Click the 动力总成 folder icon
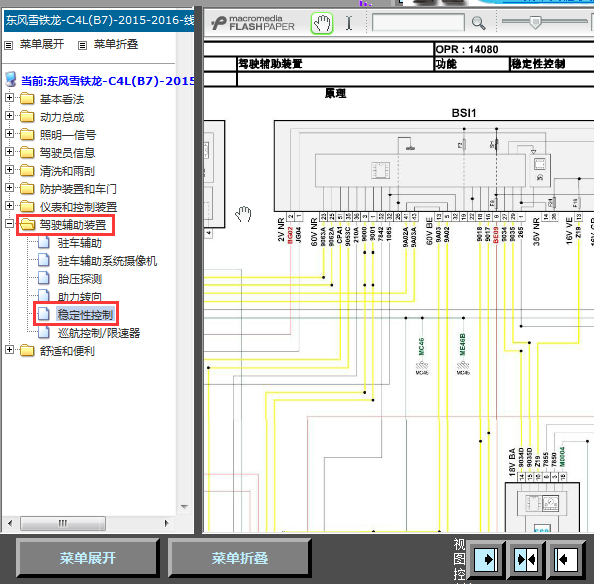This screenshot has width=594, height=584. click(x=27, y=116)
